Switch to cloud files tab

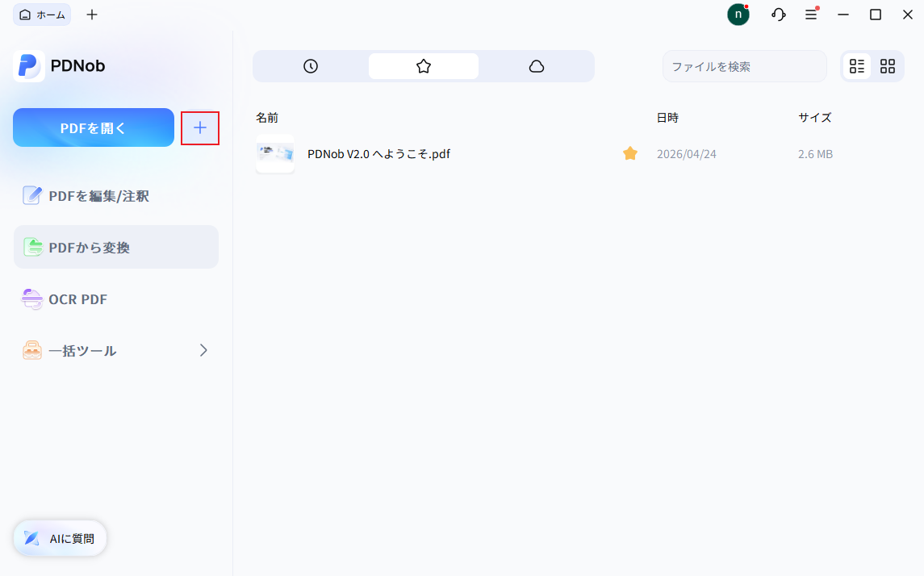pyautogui.click(x=537, y=66)
